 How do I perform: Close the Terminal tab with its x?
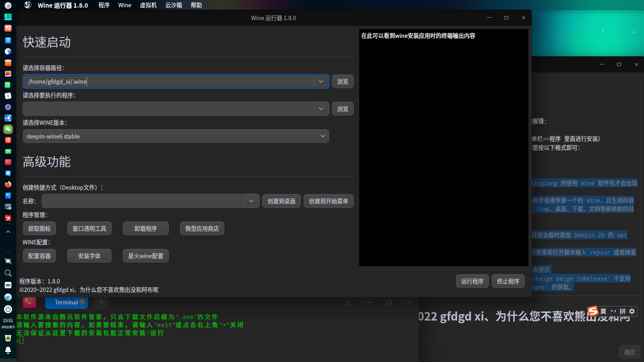point(82,302)
